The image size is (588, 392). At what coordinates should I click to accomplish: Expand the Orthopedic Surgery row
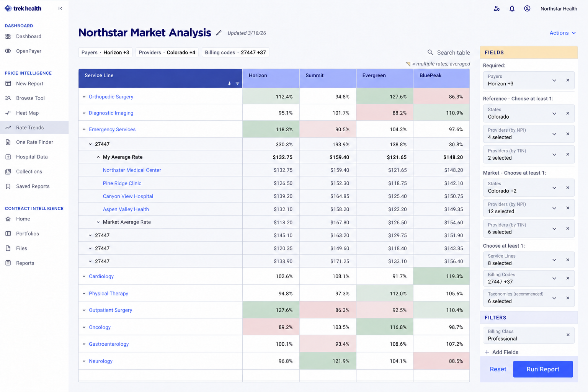pyautogui.click(x=84, y=97)
